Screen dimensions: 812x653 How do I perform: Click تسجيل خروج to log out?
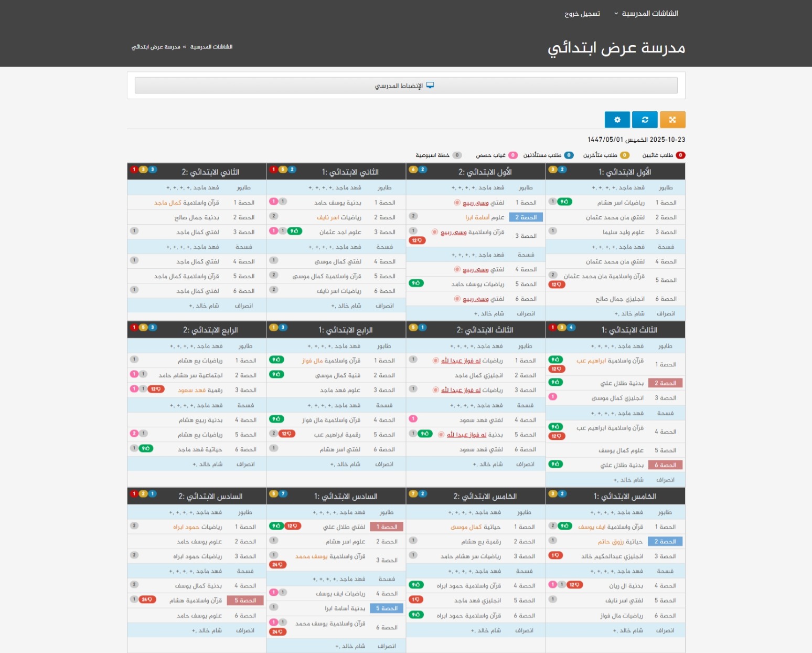point(582,14)
